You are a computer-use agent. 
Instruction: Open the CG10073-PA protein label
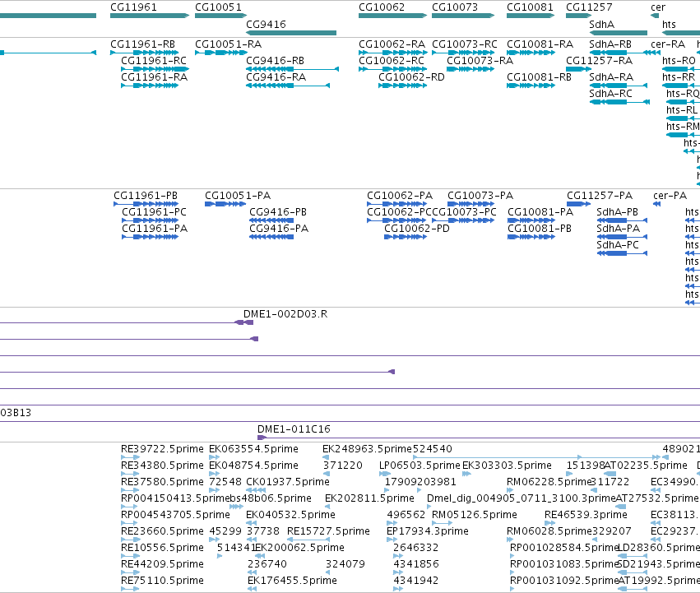480,196
